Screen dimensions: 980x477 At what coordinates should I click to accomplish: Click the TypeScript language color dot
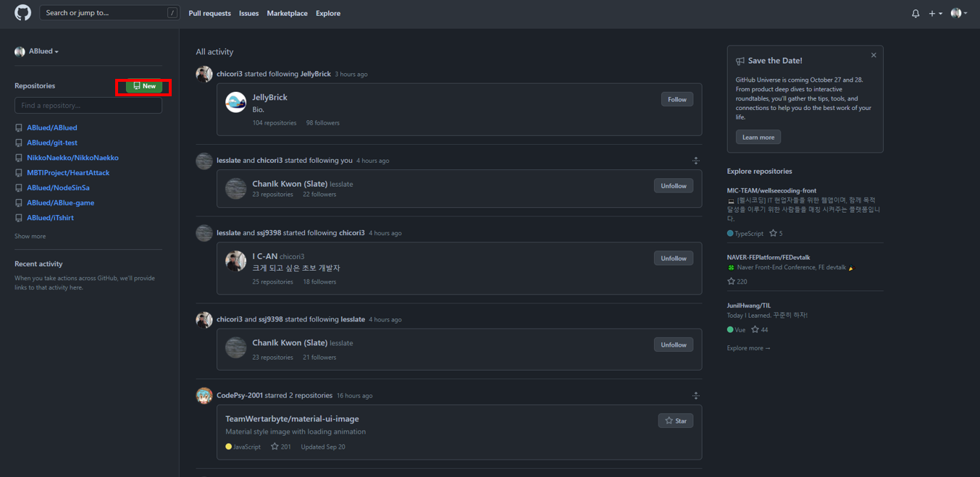pos(730,233)
